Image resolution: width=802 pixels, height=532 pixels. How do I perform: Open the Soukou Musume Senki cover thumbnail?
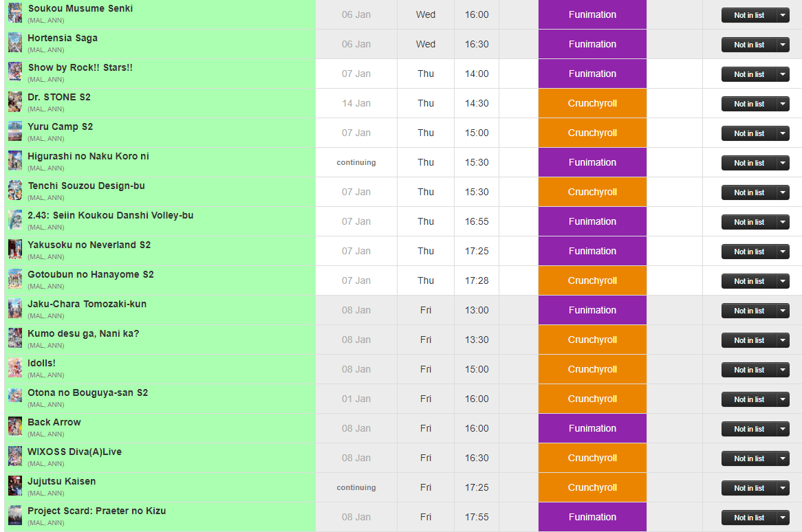coord(15,13)
